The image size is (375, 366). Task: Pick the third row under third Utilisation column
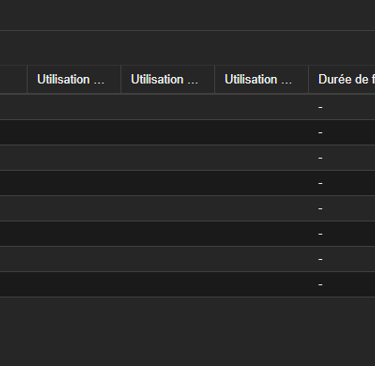pyautogui.click(x=261, y=158)
